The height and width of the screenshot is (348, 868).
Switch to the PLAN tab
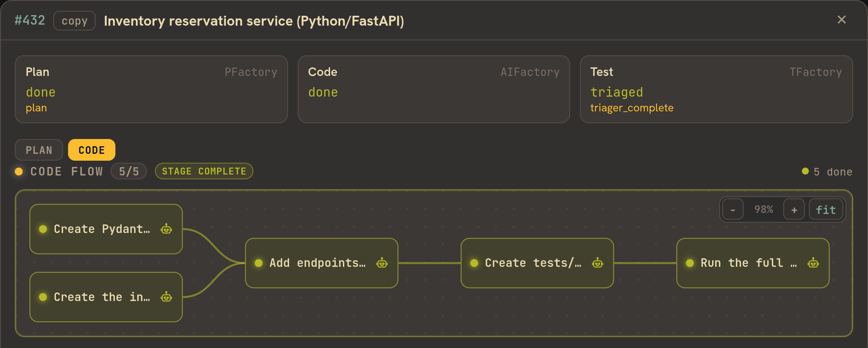tap(39, 150)
